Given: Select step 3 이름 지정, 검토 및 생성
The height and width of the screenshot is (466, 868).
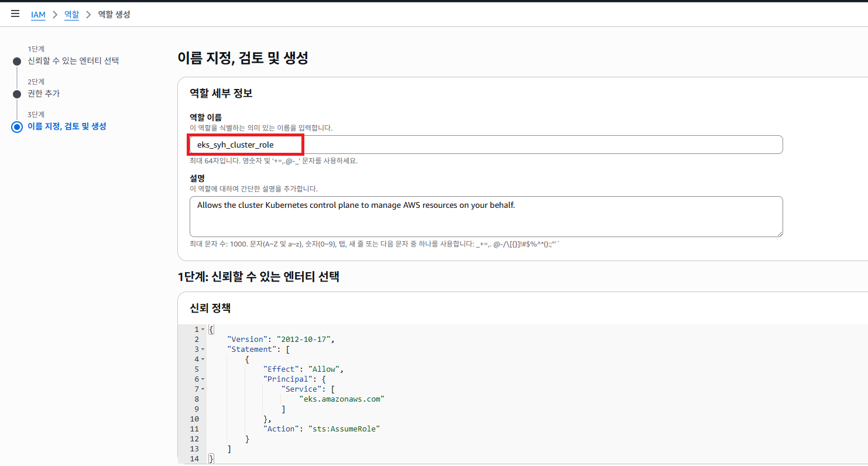Looking at the screenshot, I should pos(67,126).
